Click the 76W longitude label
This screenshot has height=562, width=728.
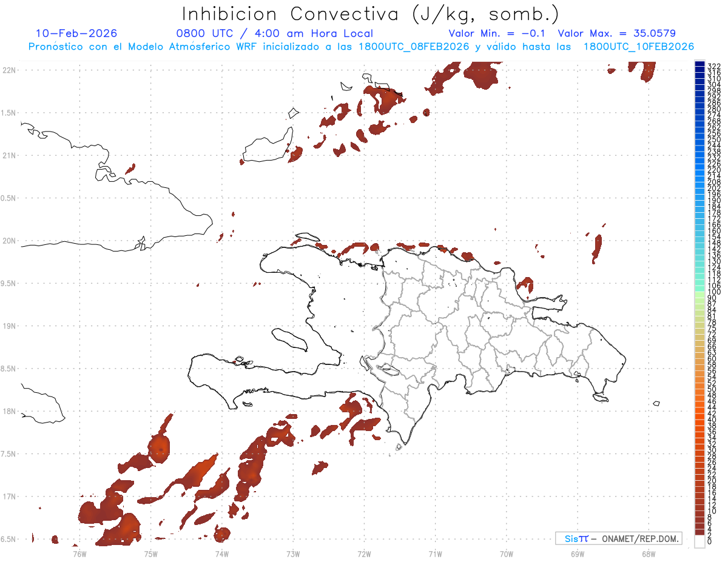79,554
